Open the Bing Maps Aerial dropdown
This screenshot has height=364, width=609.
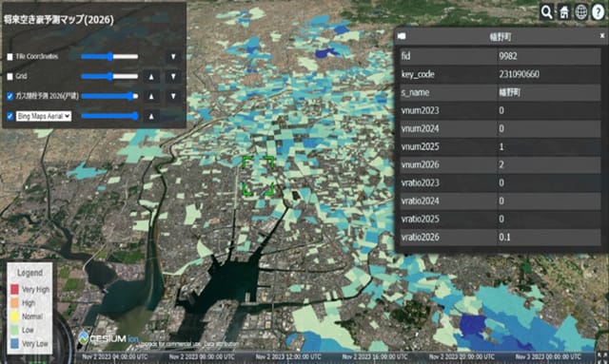coord(44,116)
